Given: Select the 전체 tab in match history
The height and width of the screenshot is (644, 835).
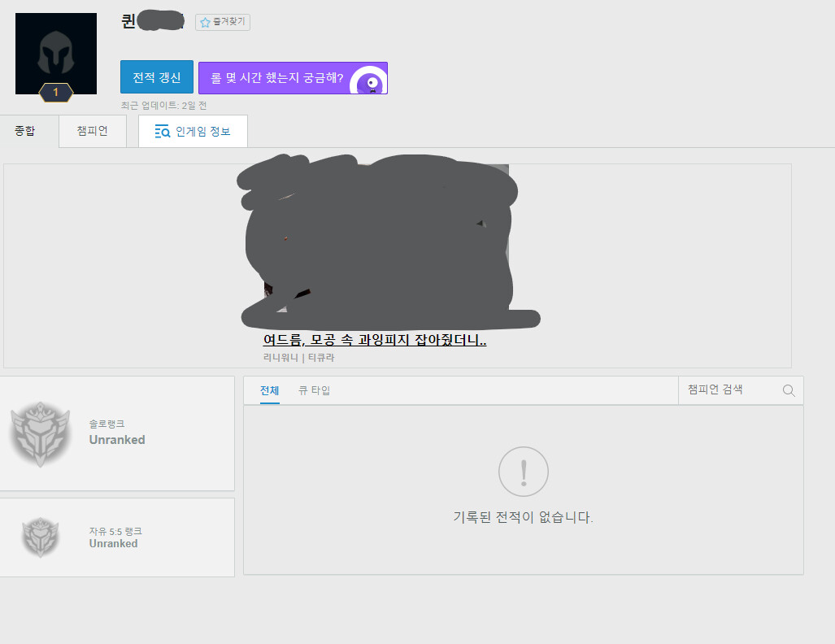Looking at the screenshot, I should [269, 390].
